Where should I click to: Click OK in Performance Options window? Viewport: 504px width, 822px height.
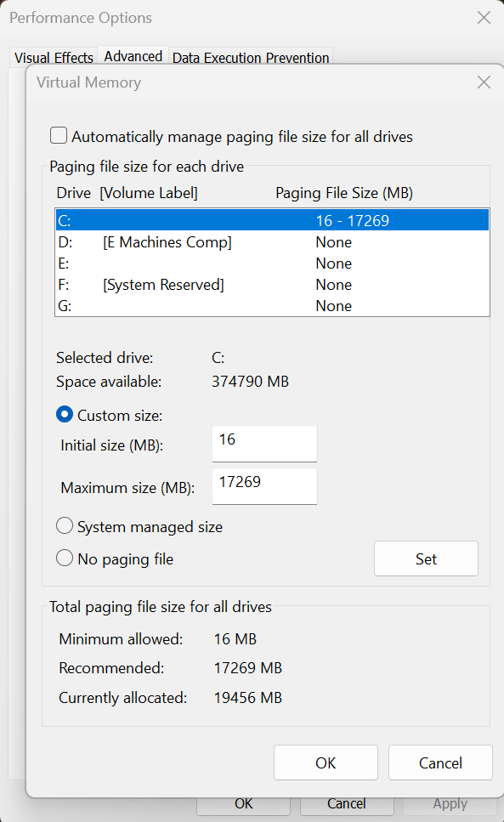(x=244, y=805)
